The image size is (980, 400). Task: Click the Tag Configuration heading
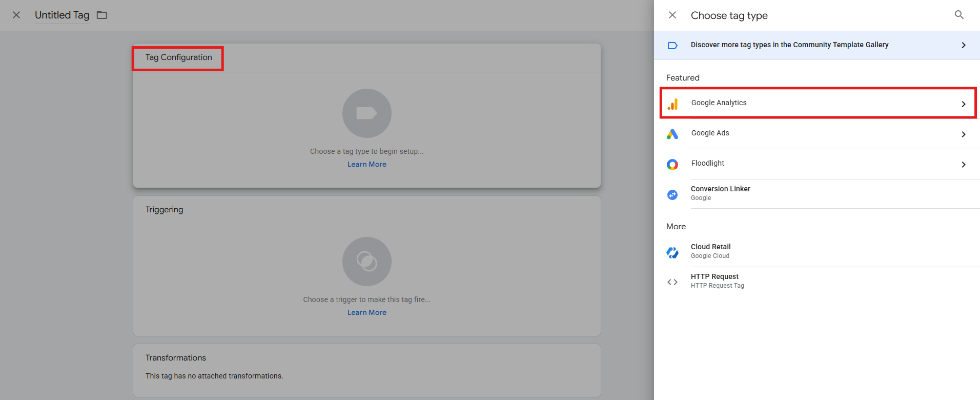pyautogui.click(x=178, y=57)
